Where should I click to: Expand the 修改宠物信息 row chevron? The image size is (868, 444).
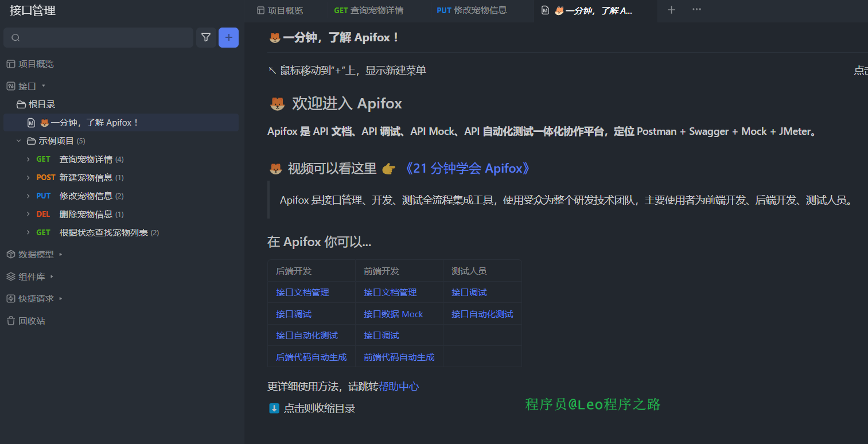coord(28,196)
